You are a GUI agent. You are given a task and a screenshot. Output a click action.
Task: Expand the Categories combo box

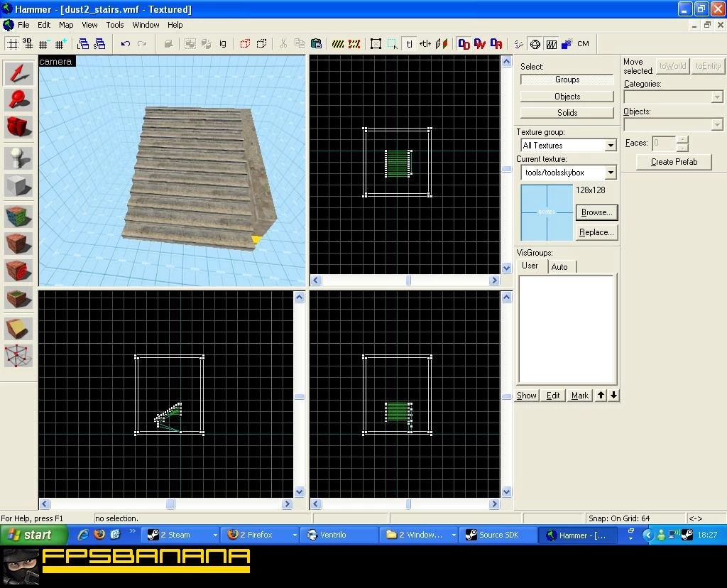tap(717, 97)
